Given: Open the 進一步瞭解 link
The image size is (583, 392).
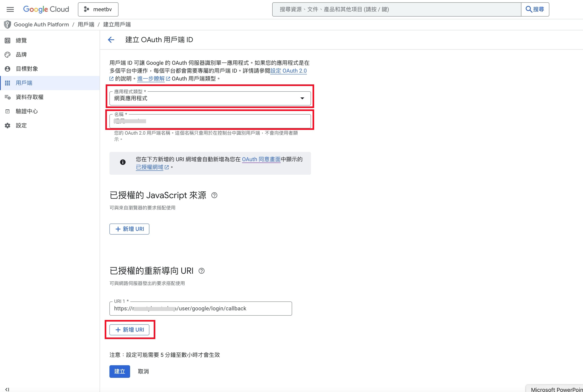Looking at the screenshot, I should tap(151, 79).
